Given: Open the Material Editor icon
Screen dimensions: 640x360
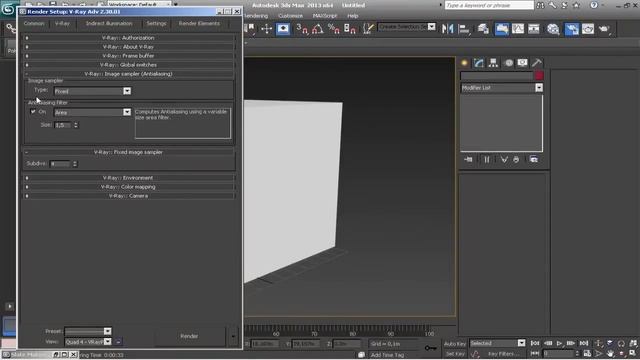Looking at the screenshot, I should (553, 29).
